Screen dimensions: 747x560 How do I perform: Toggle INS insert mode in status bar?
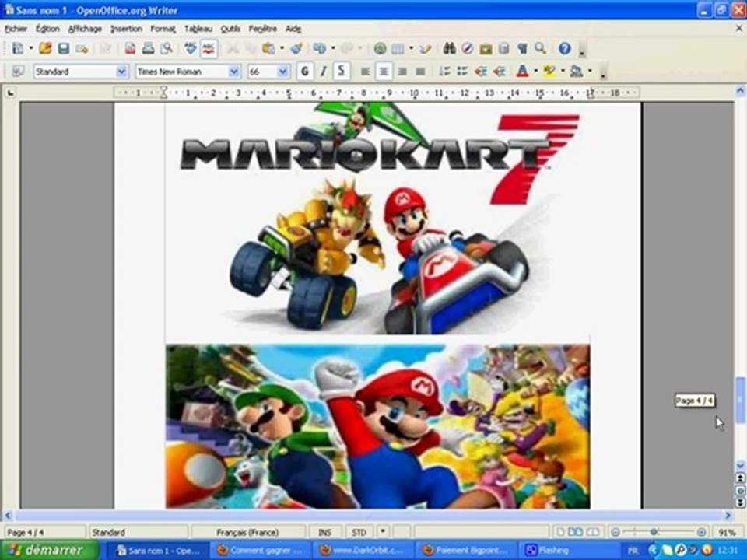(324, 532)
